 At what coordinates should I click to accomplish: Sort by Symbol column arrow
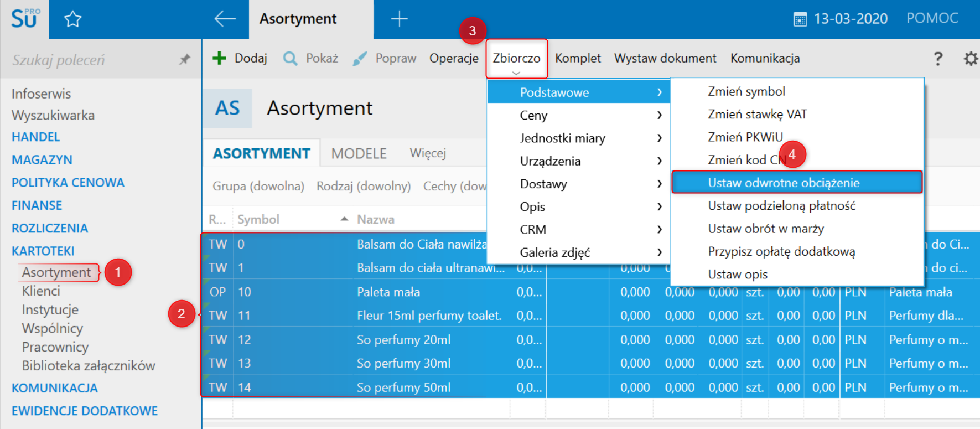tap(344, 219)
